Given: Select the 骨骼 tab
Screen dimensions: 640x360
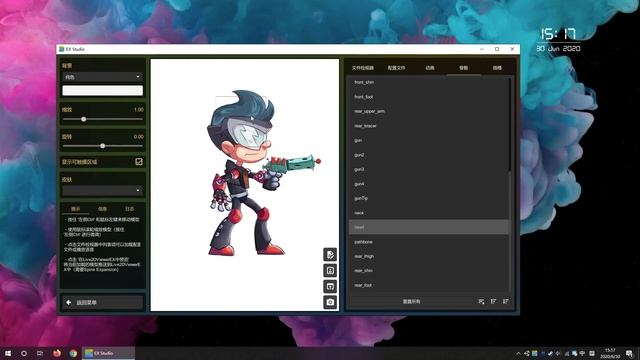Looking at the screenshot, I should [x=464, y=68].
